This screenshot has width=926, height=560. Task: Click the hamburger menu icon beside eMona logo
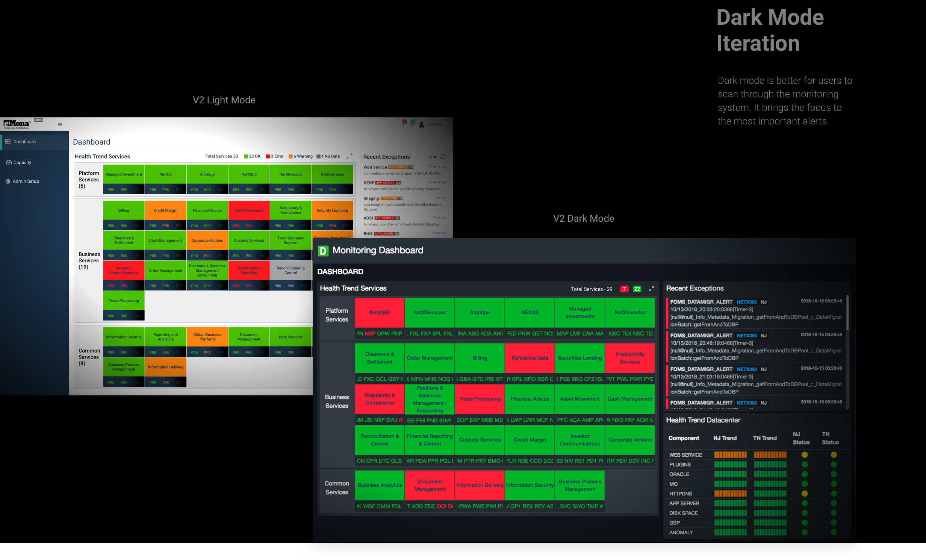pos(60,124)
